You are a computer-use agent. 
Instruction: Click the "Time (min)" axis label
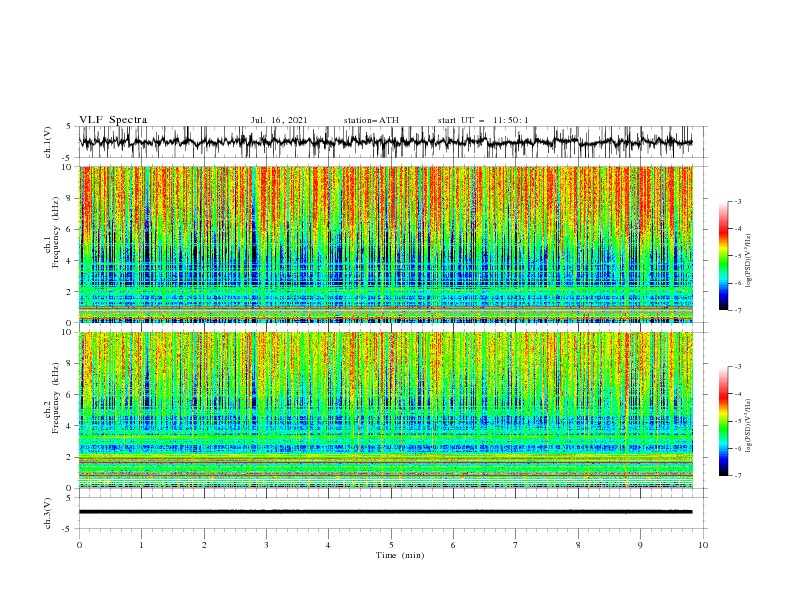400,555
